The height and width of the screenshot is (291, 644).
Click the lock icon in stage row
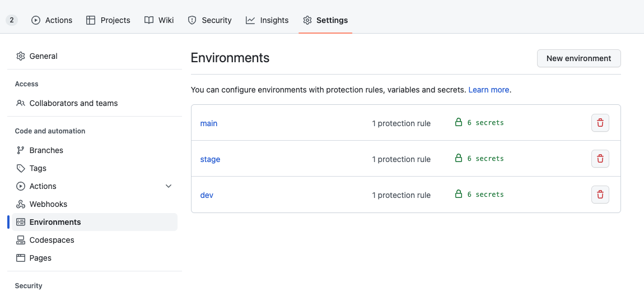click(458, 158)
